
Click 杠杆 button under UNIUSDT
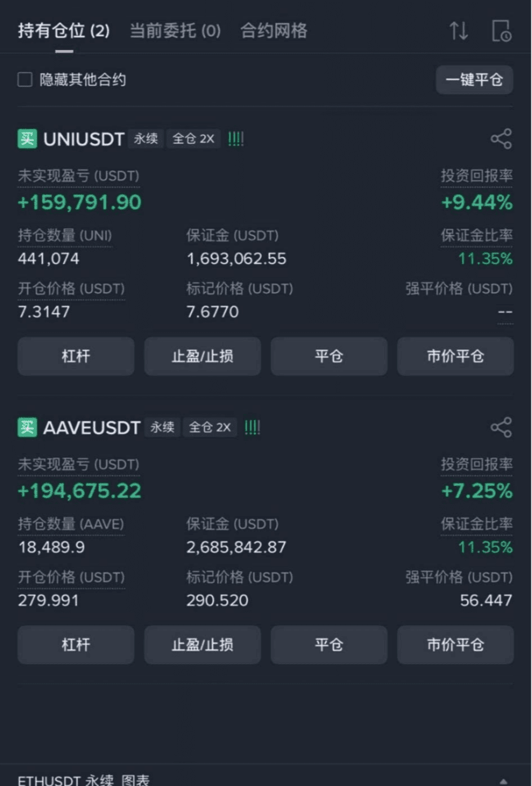click(76, 356)
